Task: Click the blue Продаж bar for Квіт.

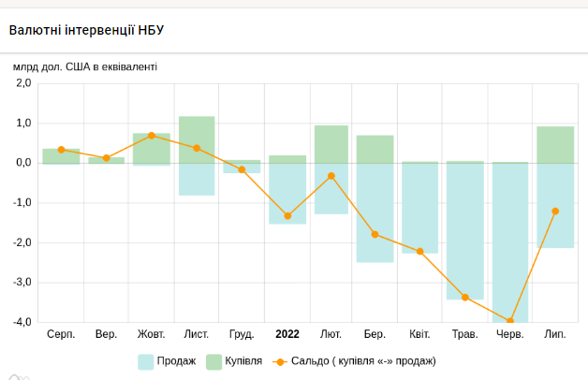Action: (420, 208)
